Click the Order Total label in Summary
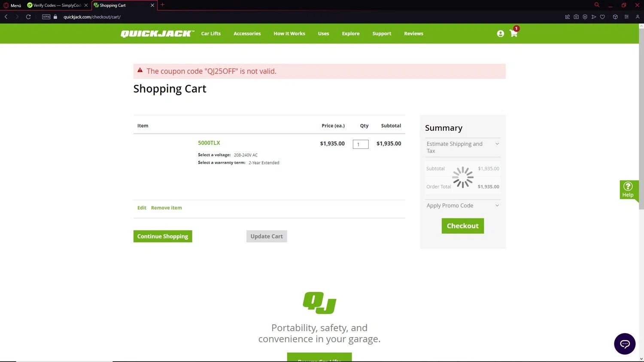 (x=439, y=187)
